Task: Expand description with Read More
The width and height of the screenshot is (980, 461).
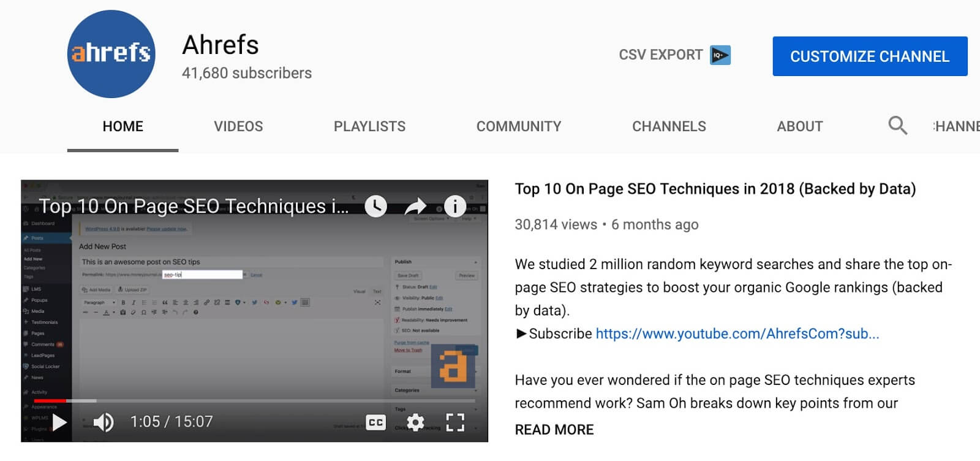Action: (x=554, y=430)
